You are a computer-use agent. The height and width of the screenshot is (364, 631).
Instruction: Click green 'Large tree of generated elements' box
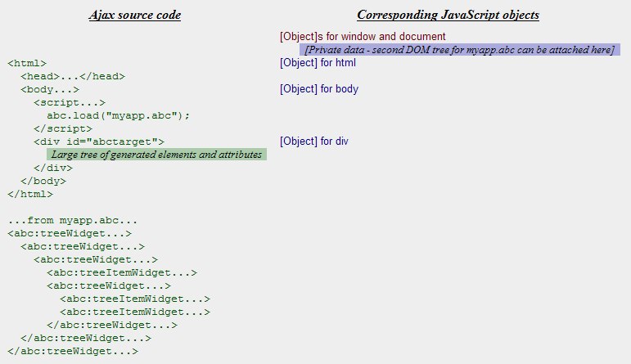point(156,155)
